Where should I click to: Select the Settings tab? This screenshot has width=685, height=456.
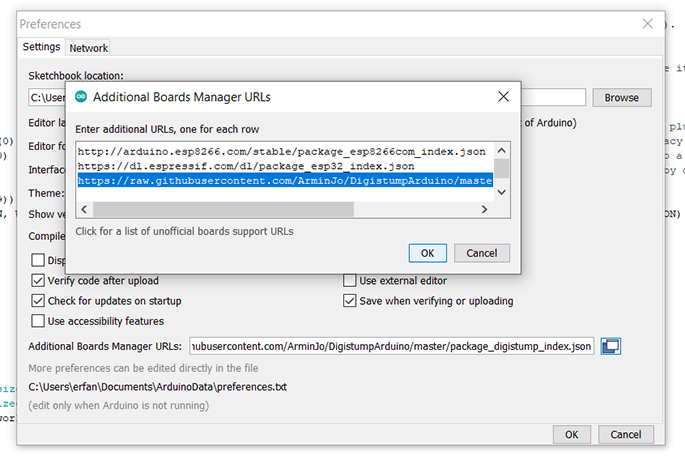pyautogui.click(x=42, y=47)
